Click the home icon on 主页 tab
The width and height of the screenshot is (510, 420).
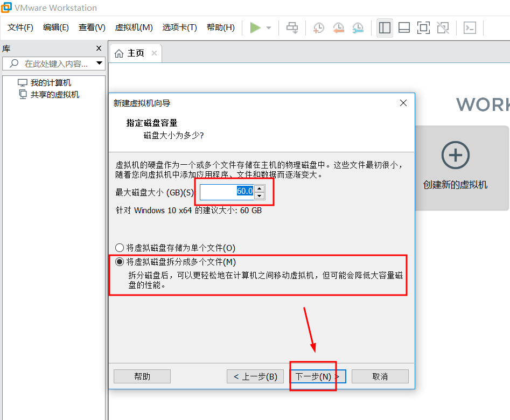click(119, 53)
